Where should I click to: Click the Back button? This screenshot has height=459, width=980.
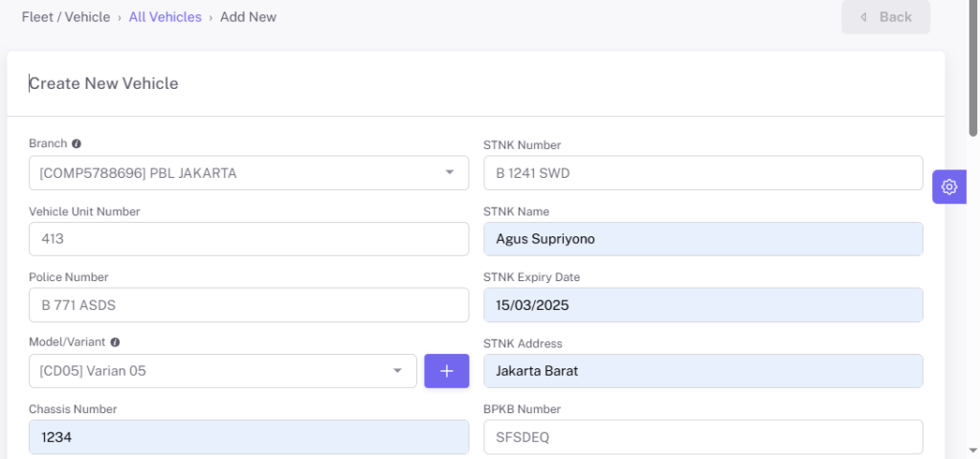pos(885,17)
